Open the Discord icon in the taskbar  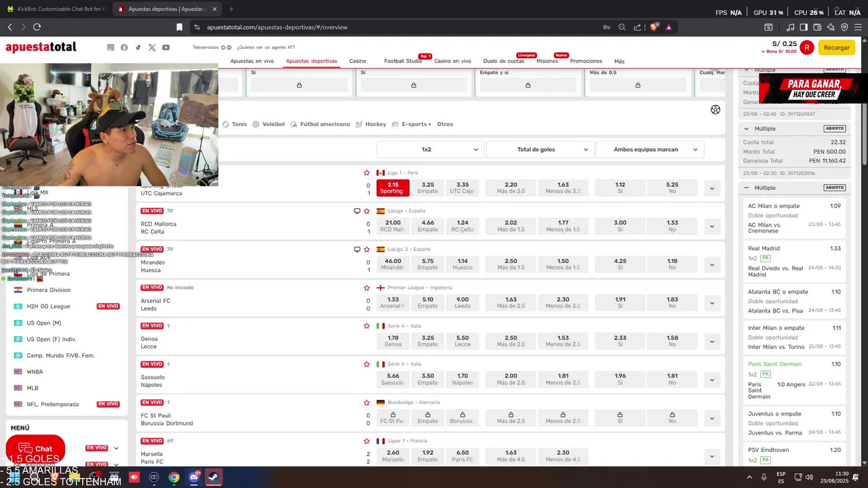click(194, 477)
